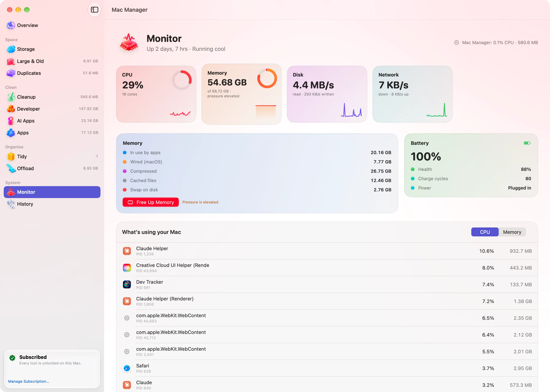Click the Charge cycles value 80
The height and width of the screenshot is (392, 550).
click(528, 179)
